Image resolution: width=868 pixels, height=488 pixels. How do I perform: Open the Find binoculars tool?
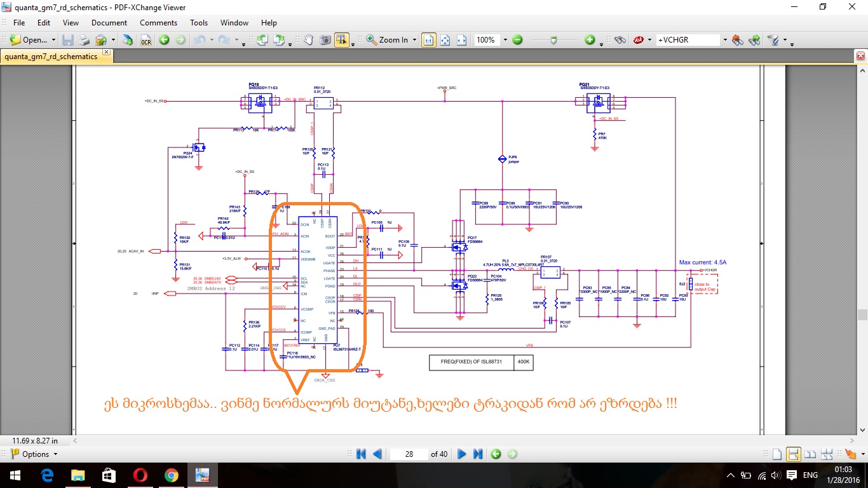pos(620,40)
